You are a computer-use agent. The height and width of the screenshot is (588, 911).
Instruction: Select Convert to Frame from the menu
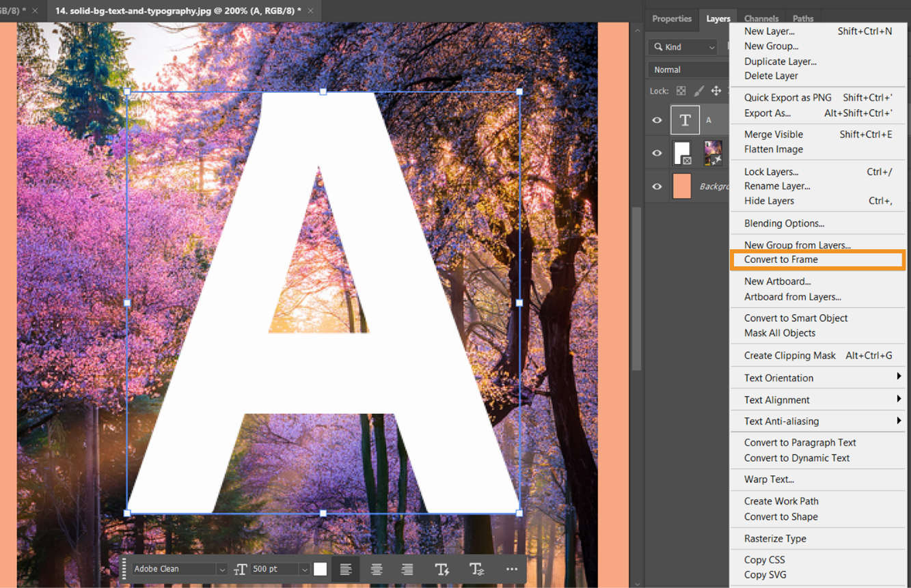click(x=781, y=260)
